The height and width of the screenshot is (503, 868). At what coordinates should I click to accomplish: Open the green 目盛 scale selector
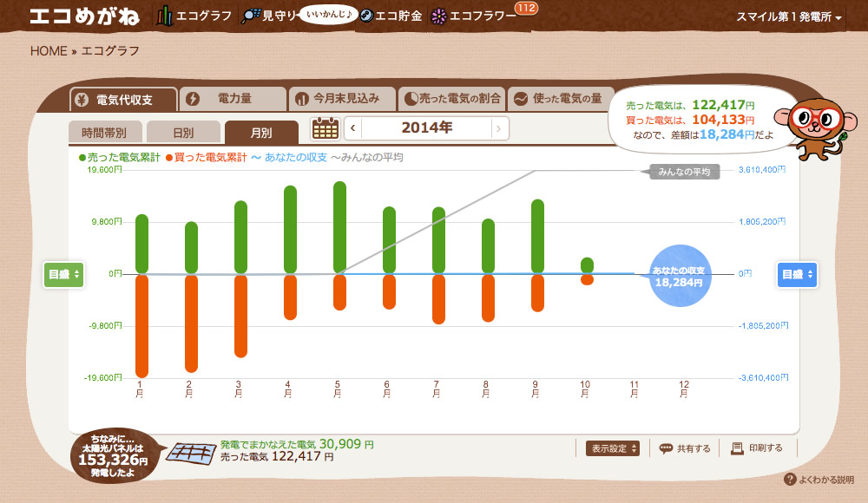[63, 274]
